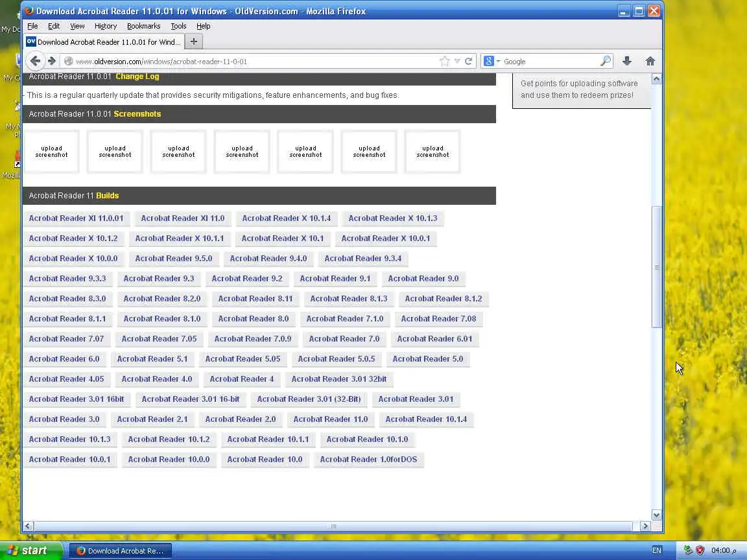Open Acrobat Reader XI 11.0 build
The height and width of the screenshot is (560, 747).
[182, 218]
